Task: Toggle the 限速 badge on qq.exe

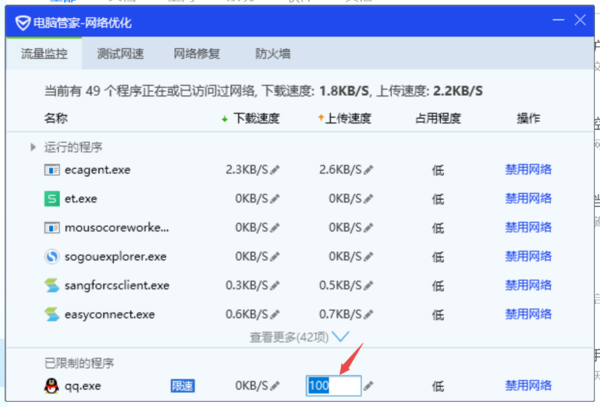Action: (x=183, y=385)
